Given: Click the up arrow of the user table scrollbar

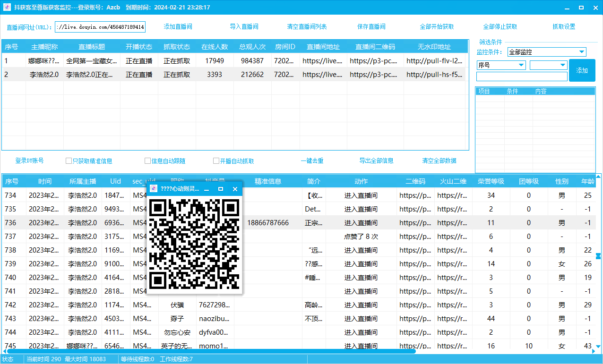Looking at the screenshot, I should coord(599,178).
